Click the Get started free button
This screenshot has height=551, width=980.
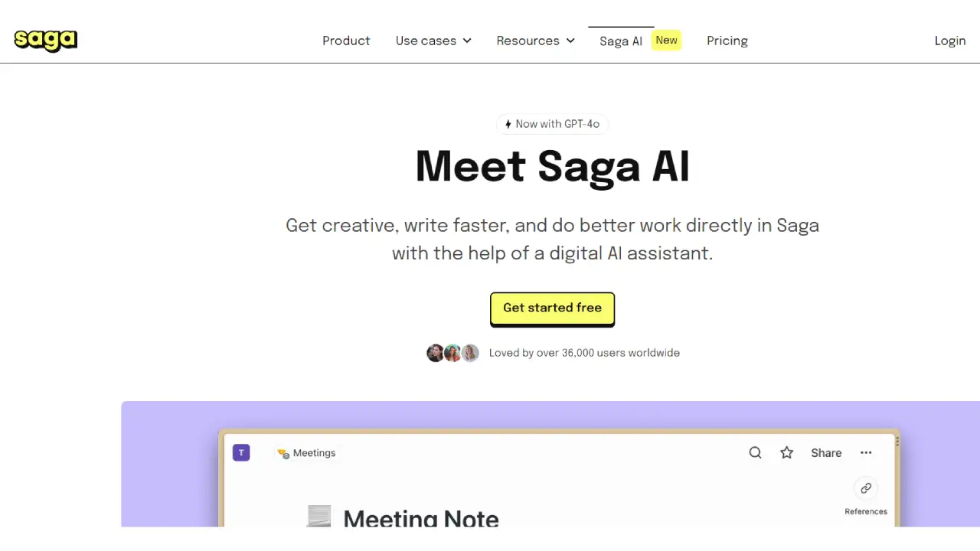coord(552,308)
